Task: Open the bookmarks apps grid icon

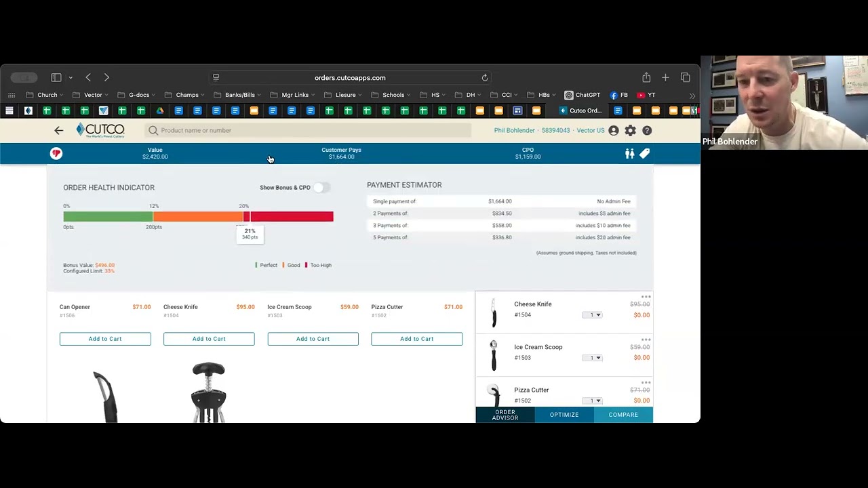Action: (x=12, y=96)
